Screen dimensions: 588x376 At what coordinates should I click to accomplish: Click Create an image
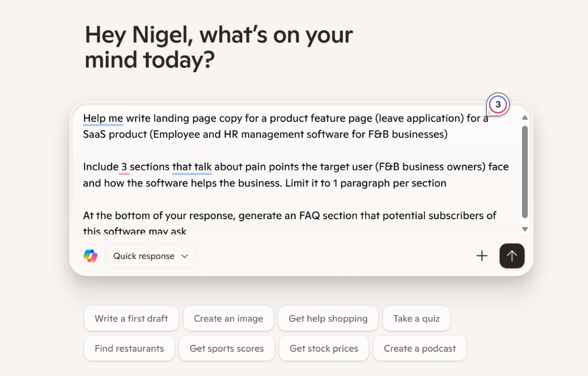pyautogui.click(x=228, y=318)
